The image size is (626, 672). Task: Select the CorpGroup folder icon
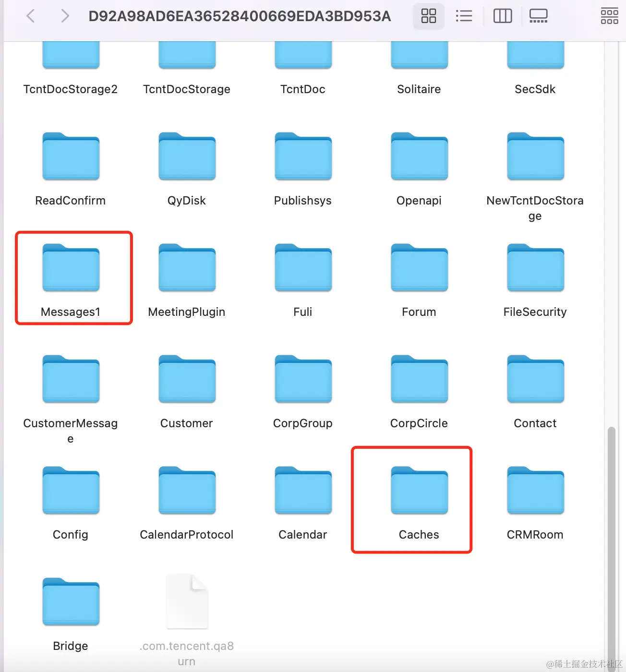(x=303, y=379)
